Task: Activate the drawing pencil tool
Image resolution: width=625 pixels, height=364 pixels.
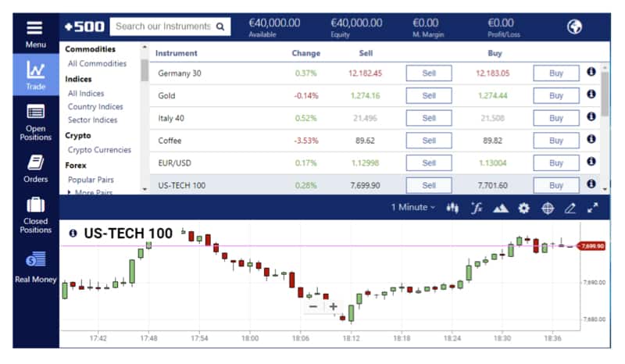Action: (x=570, y=208)
